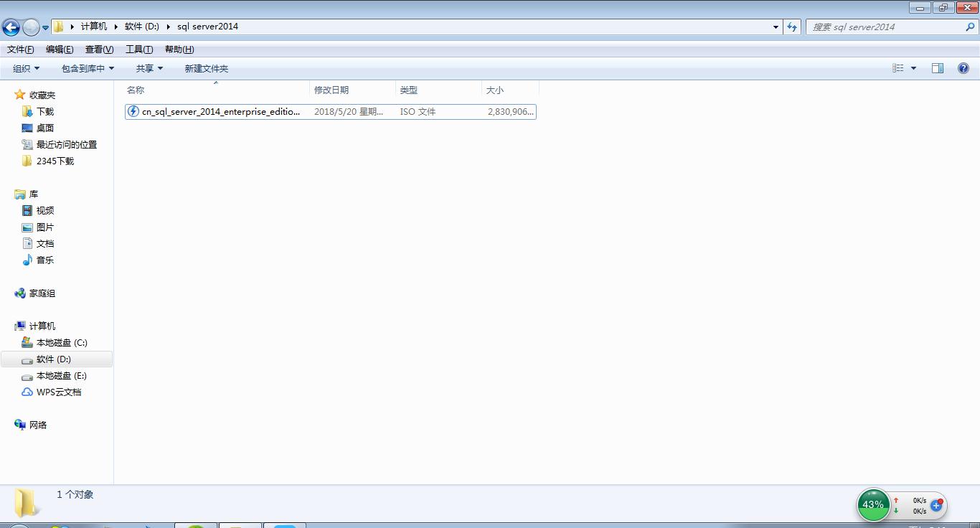Click the 最近访问的位置 icon
This screenshot has height=528, width=980.
tap(27, 144)
